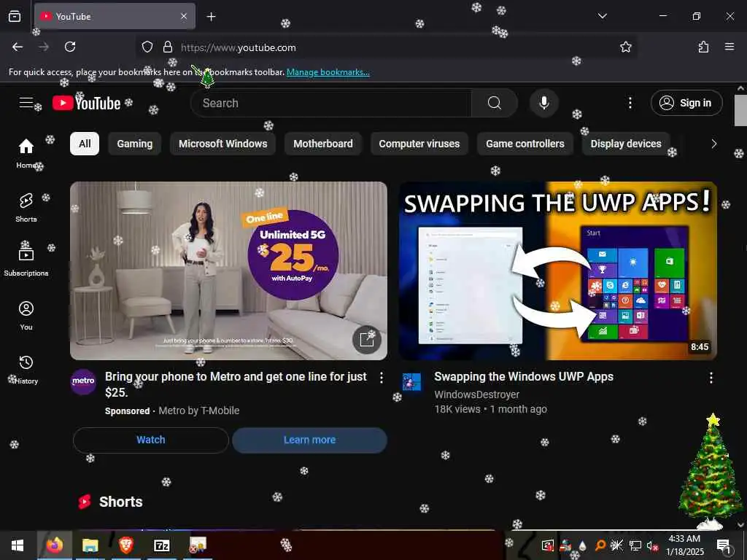Start voice search with the microphone
The height and width of the screenshot is (560, 747).
[543, 103]
